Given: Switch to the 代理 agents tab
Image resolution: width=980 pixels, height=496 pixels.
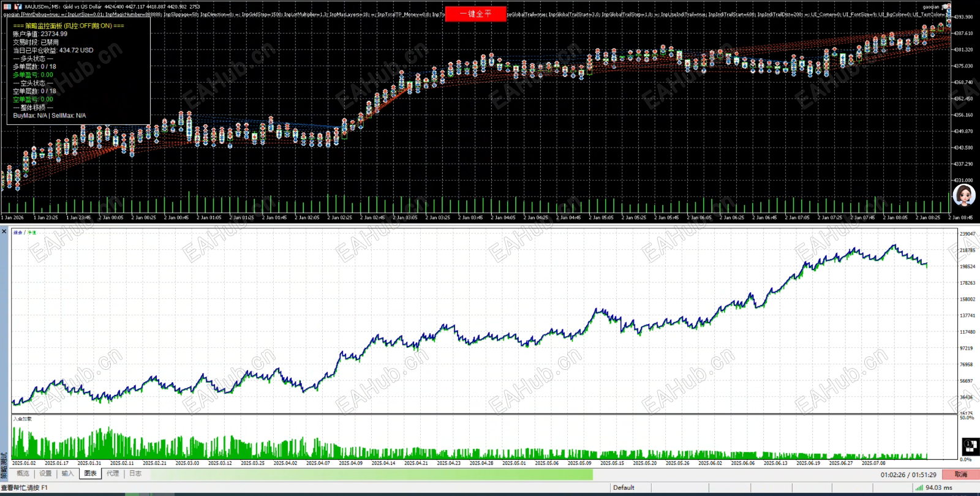Looking at the screenshot, I should coord(113,473).
